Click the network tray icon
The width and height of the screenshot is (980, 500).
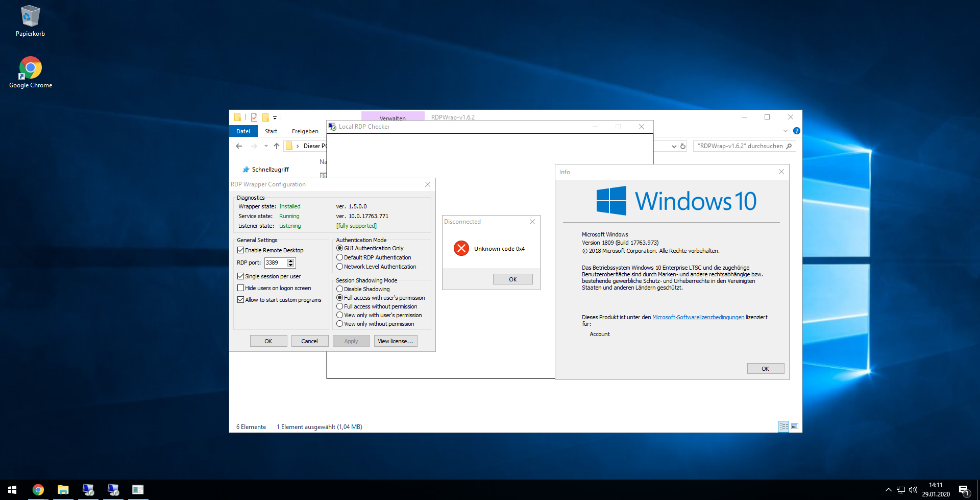901,490
